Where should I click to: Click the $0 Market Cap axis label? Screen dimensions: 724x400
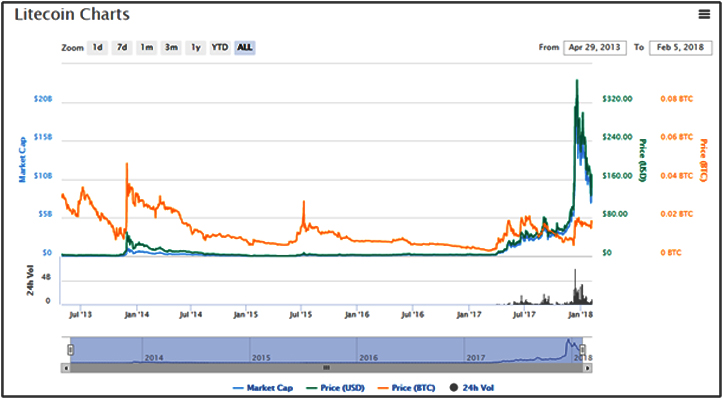coord(46,254)
